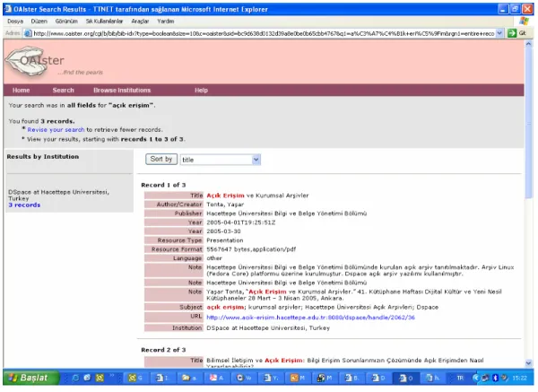Viewport: 538px width, 392px height.
Task: Switch to taskbar window labeled Y
Action: pos(270,378)
